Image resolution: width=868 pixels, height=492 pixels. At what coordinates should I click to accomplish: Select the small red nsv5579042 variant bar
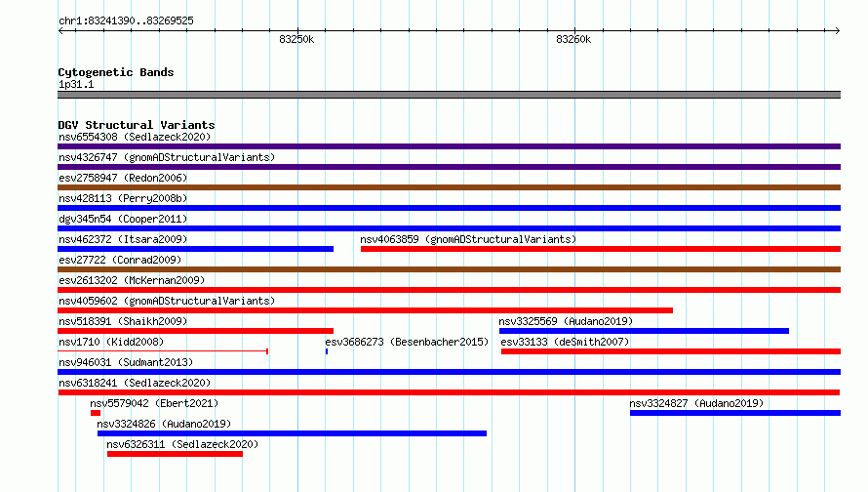(x=96, y=413)
